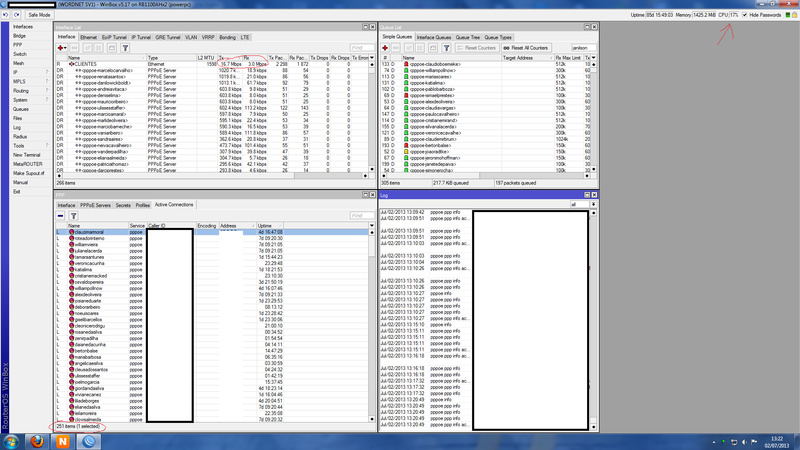800x450 pixels.
Task: Toggle the Hide Passwords checkbox
Action: point(745,15)
